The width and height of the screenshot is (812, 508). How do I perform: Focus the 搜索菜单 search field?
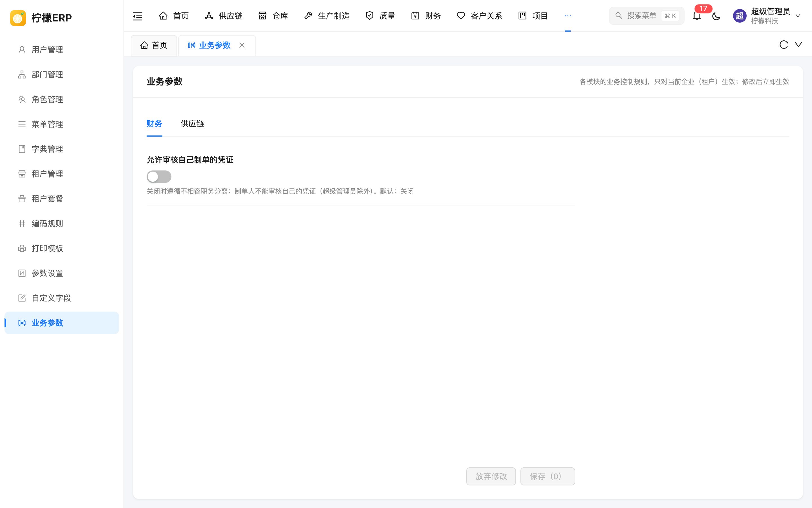click(646, 16)
